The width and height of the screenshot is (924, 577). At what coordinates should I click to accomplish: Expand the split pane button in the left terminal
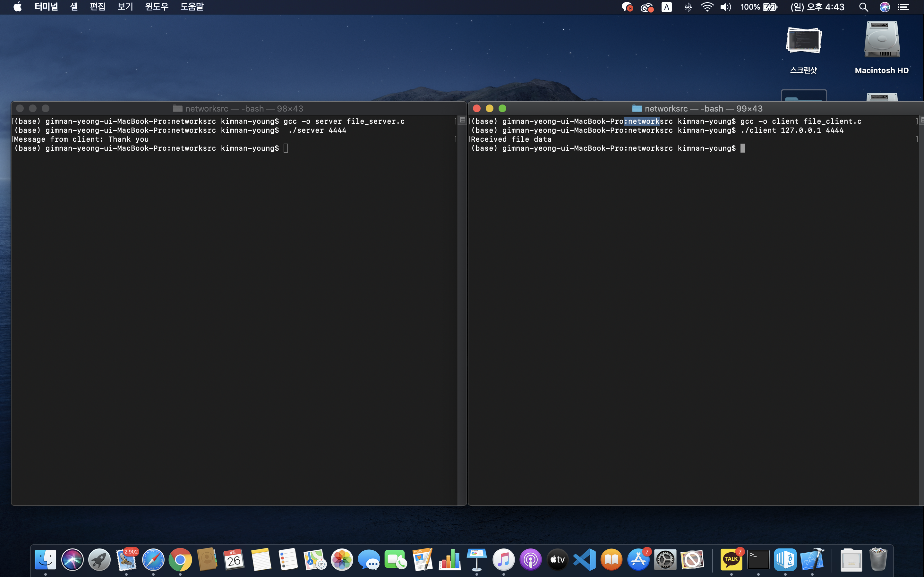click(x=462, y=120)
